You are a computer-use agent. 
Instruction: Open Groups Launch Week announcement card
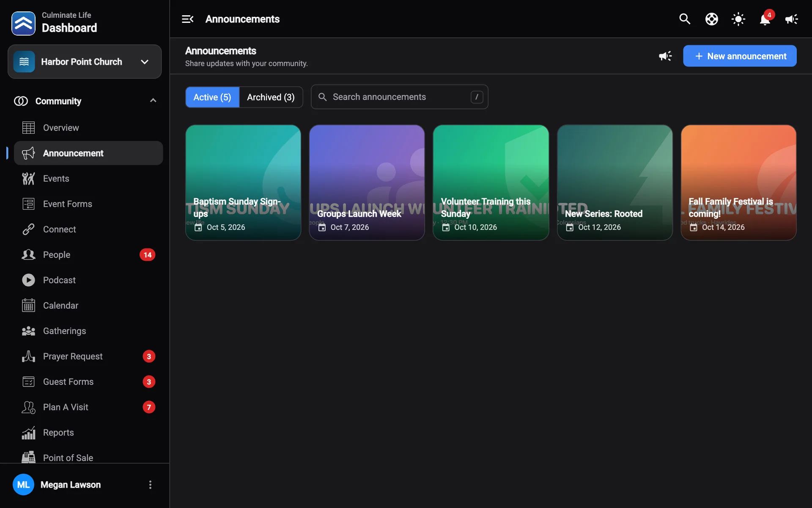[367, 182]
